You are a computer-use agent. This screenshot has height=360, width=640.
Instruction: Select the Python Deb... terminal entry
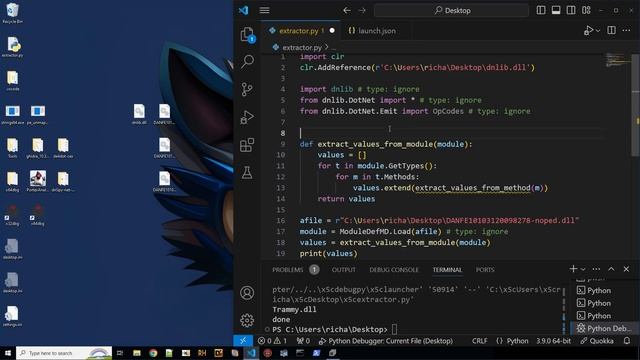[x=604, y=328]
